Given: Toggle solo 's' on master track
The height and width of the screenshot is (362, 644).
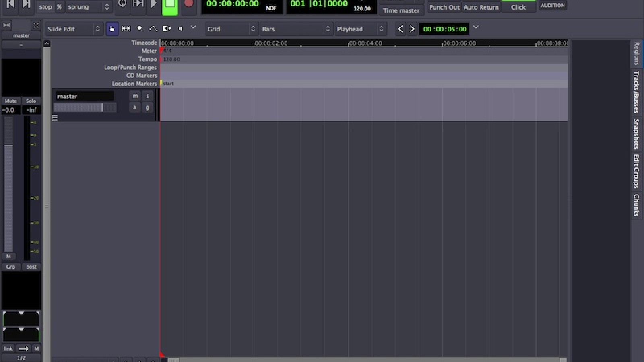Looking at the screenshot, I should coord(147,96).
